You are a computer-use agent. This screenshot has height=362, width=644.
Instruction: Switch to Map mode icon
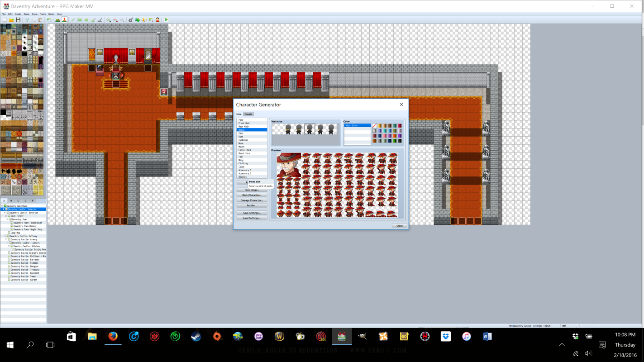[57, 20]
